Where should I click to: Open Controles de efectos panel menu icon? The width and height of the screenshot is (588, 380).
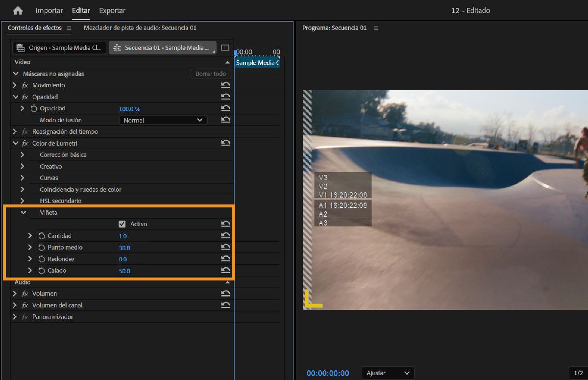click(69, 28)
